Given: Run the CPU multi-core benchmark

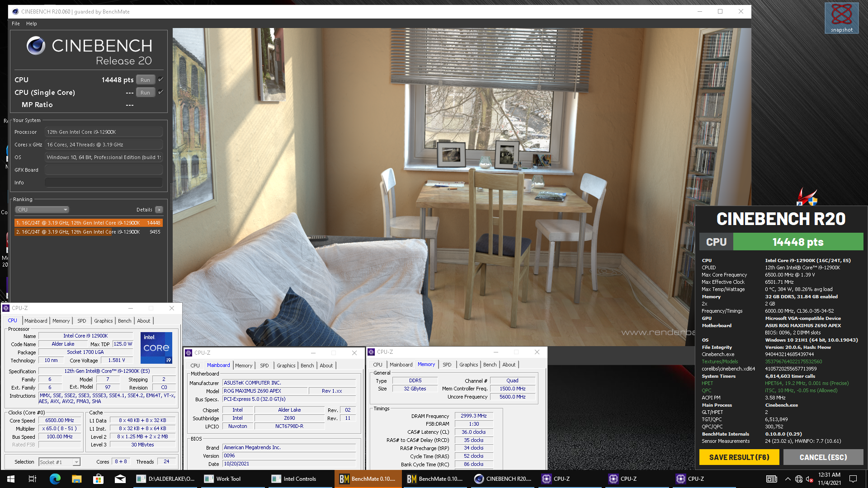Looking at the screenshot, I should point(145,80).
